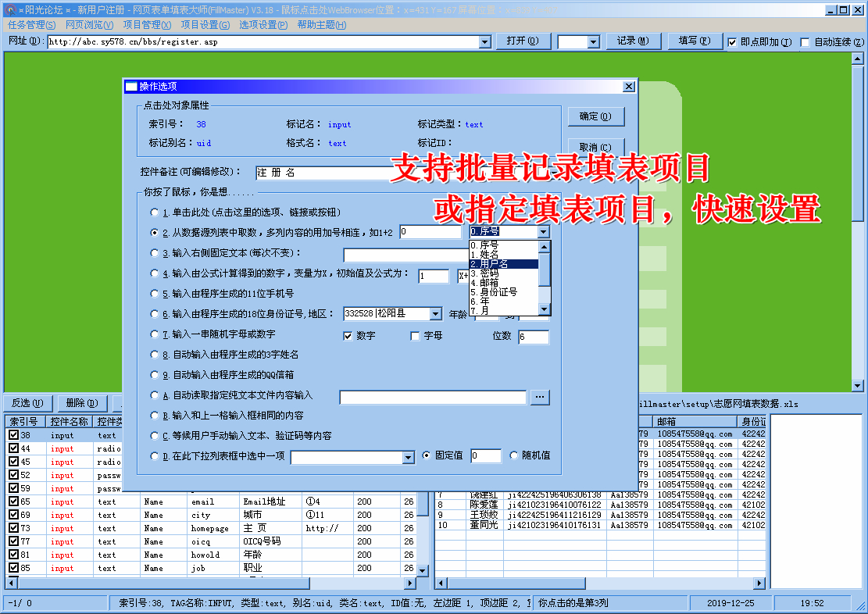This screenshot has width=868, height=614.
Task: Open the 332528|松阳县 region dropdown
Action: pos(436,313)
